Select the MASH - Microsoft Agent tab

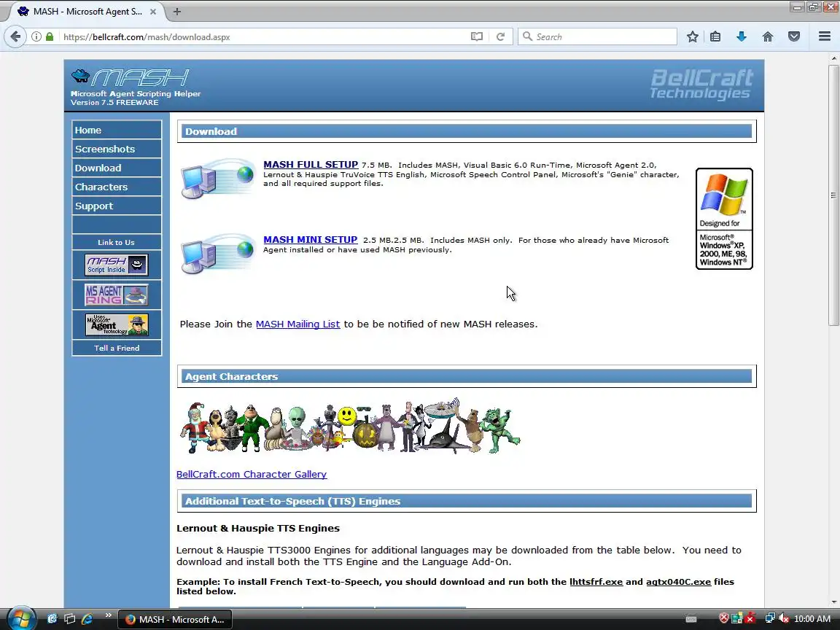pyautogui.click(x=86, y=11)
